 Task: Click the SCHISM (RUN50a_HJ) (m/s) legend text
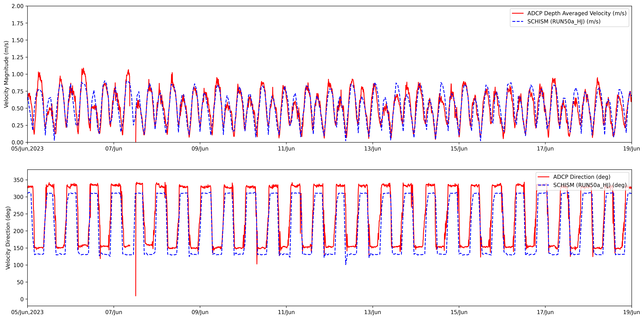coord(564,21)
